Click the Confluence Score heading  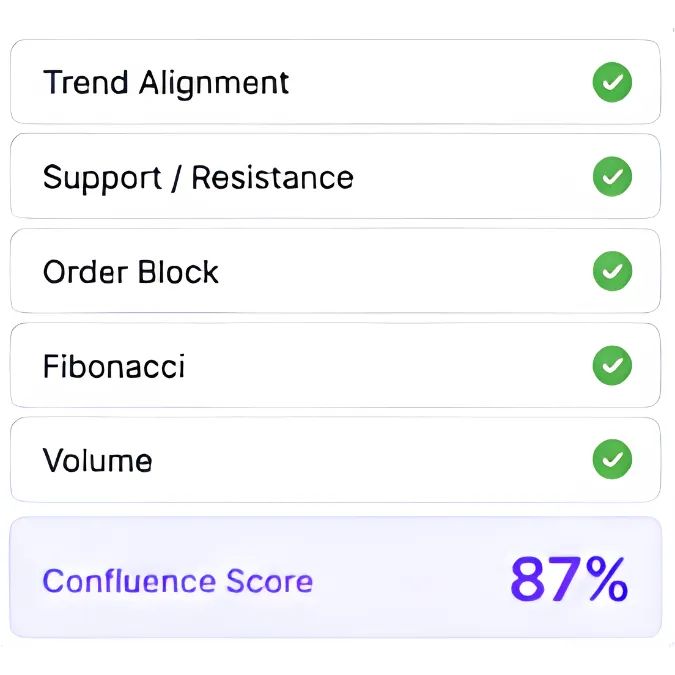(x=177, y=581)
